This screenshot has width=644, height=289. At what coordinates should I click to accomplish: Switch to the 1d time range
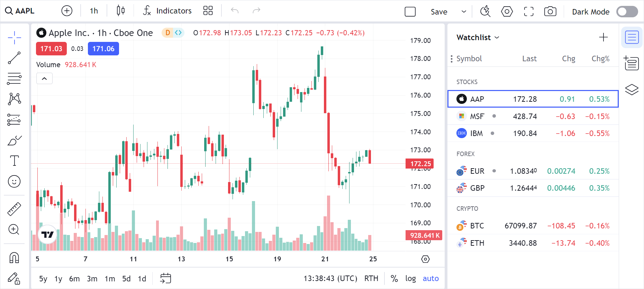click(x=142, y=278)
